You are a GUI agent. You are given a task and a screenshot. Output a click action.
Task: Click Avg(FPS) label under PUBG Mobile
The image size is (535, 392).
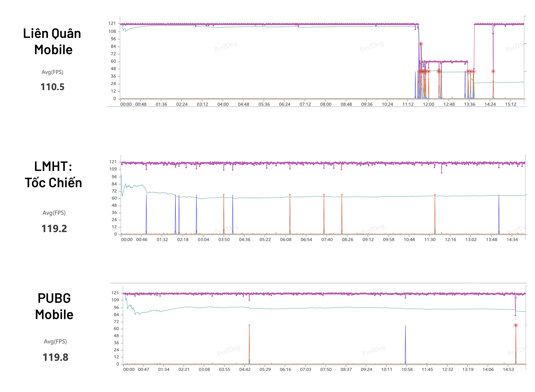click(x=55, y=342)
